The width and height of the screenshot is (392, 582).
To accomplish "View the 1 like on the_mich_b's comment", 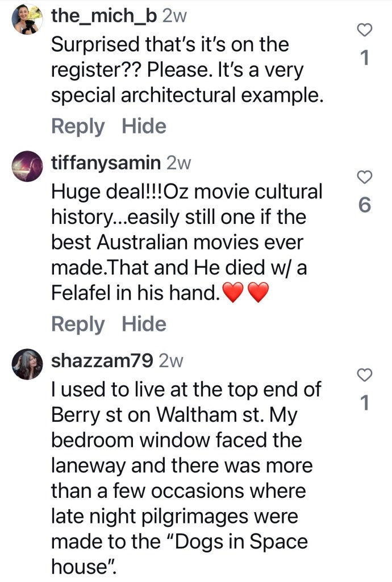I will [365, 57].
